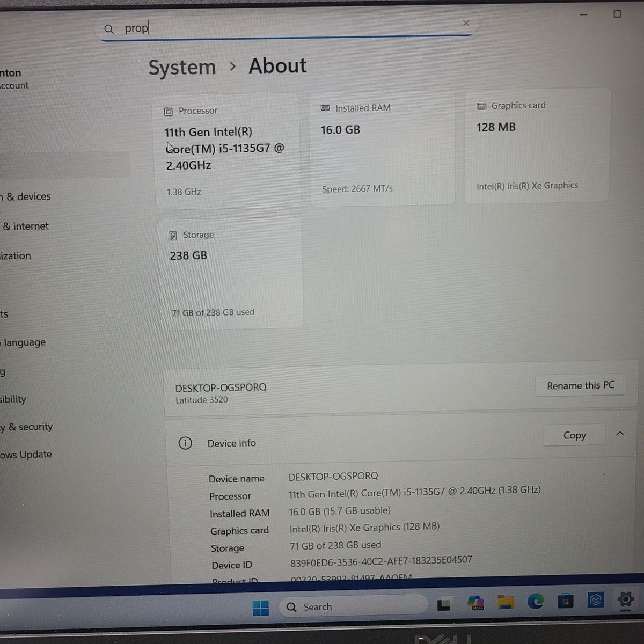Click the Settings gear on the taskbar
The width and height of the screenshot is (644, 644).
tap(626, 599)
